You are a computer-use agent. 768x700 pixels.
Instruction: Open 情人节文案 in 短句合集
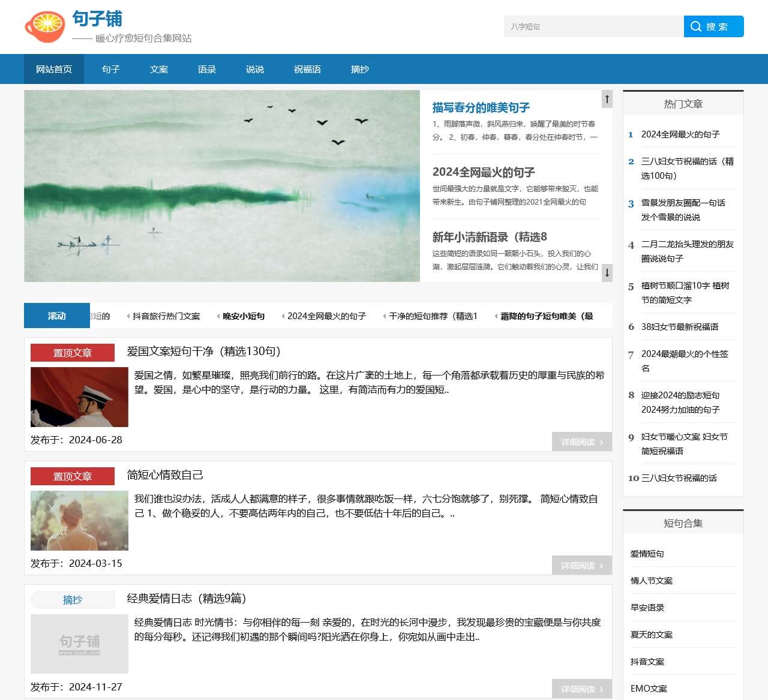[652, 581]
